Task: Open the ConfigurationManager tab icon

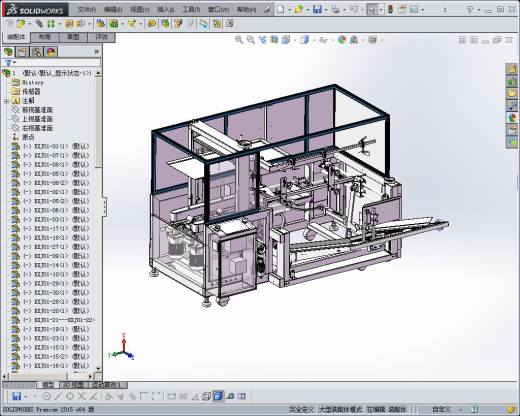Action: (37, 52)
